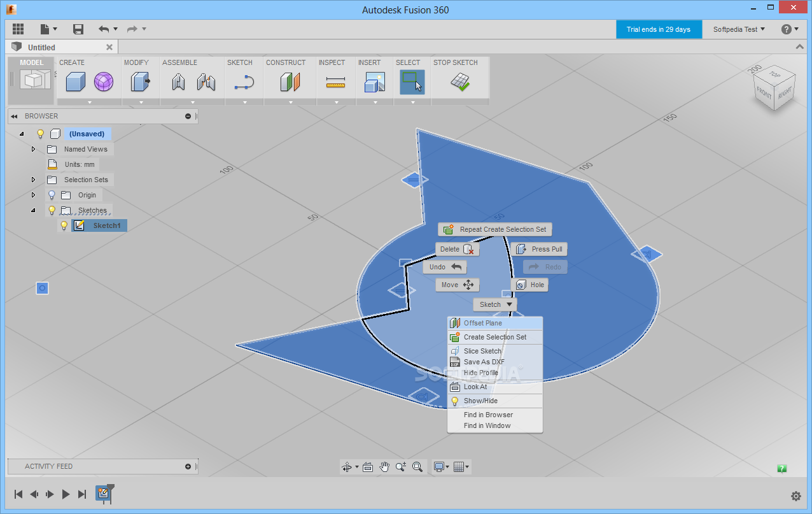812x514 pixels.
Task: Click the Modify Press Pull icon
Action: (141, 82)
